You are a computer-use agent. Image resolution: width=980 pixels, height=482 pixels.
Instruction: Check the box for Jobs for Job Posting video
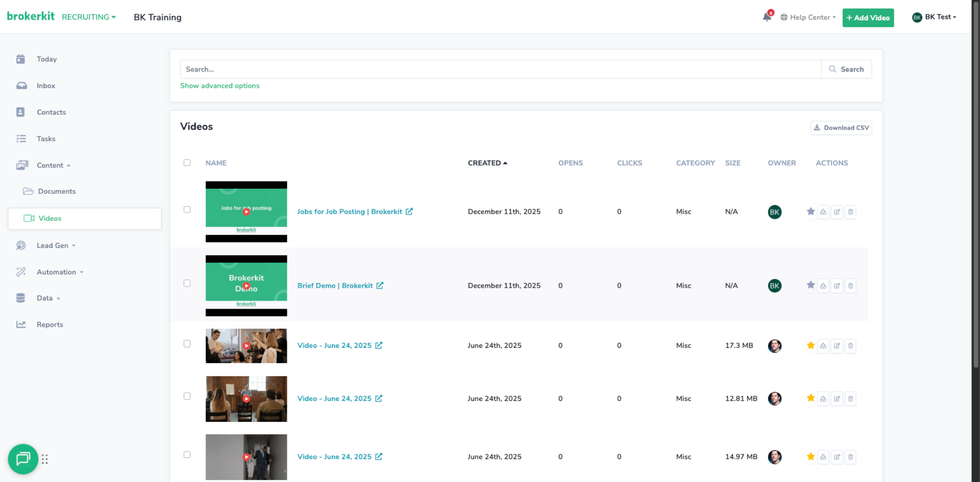tap(187, 210)
